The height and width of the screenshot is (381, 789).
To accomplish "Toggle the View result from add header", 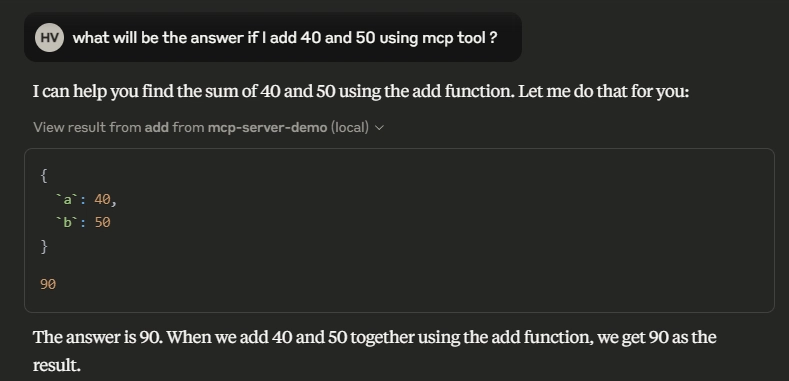I will click(x=209, y=127).
